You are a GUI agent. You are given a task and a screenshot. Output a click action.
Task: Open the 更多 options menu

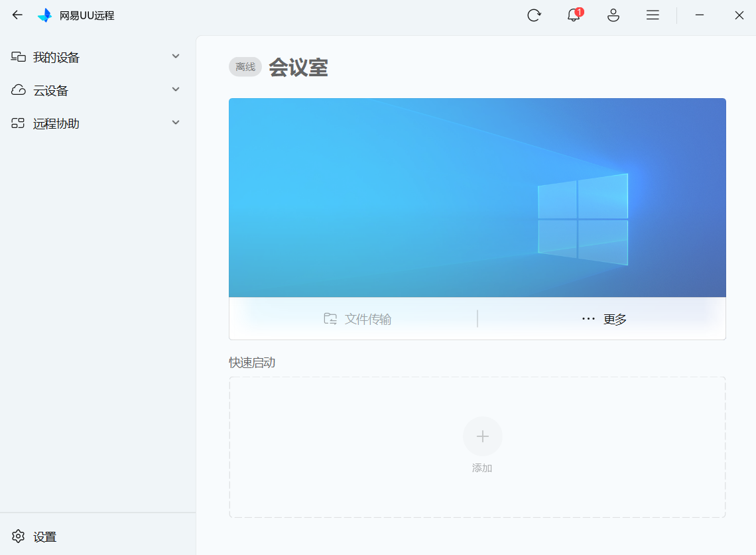tap(604, 319)
